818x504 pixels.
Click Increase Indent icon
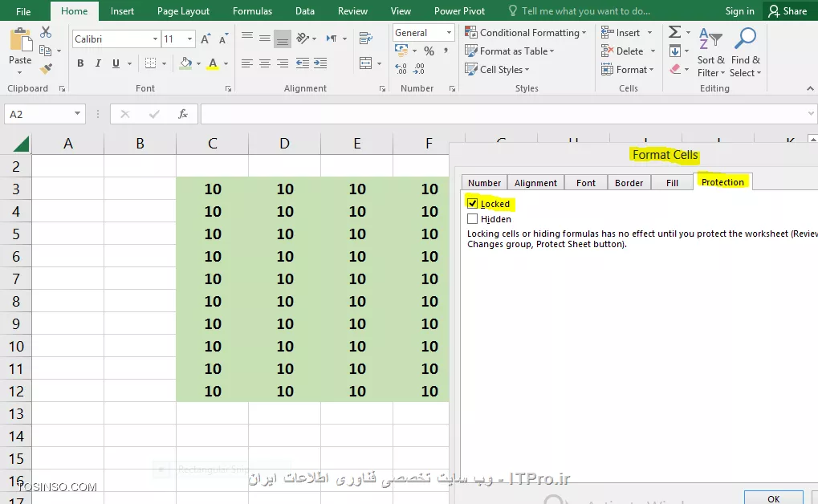tap(320, 63)
